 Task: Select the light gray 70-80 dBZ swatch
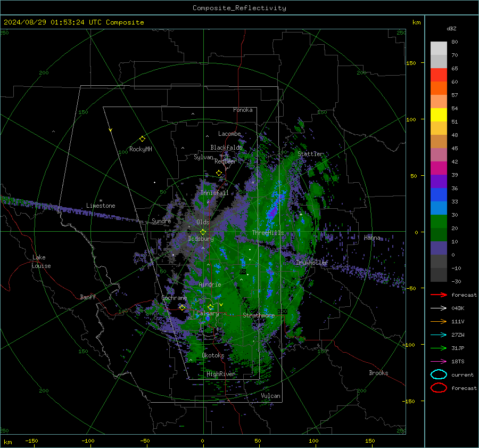[439, 48]
